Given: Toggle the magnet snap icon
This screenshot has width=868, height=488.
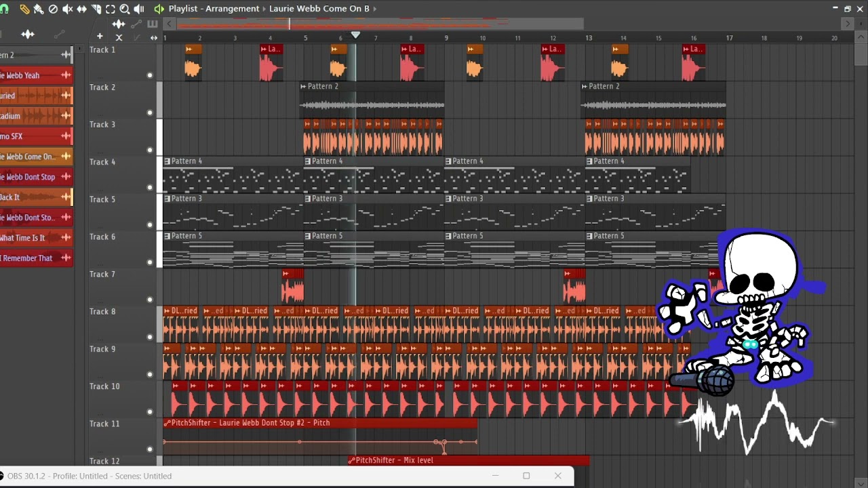Looking at the screenshot, I should pyautogui.click(x=4, y=9).
